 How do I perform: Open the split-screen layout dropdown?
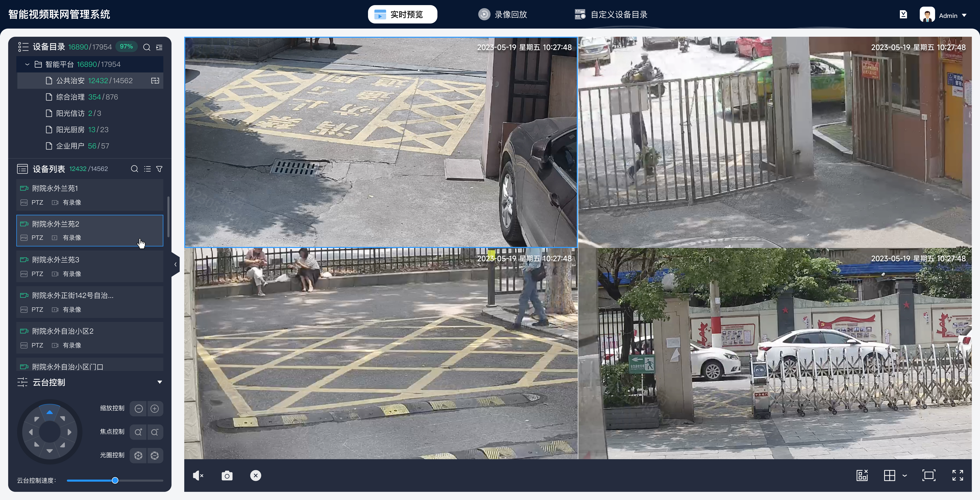point(905,476)
